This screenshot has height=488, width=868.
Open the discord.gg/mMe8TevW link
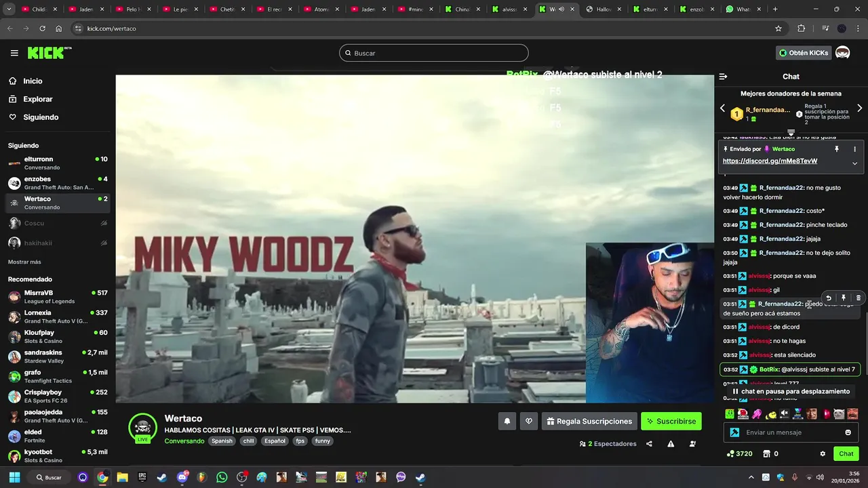770,161
